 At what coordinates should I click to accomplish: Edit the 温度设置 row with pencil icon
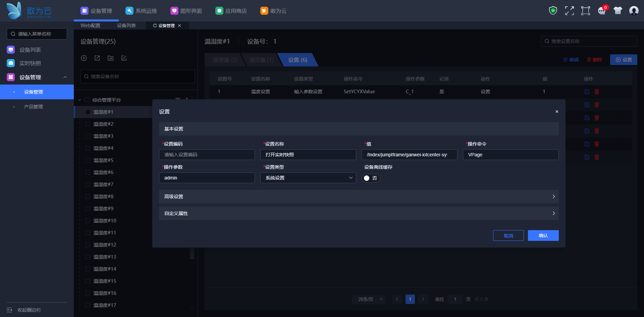click(x=587, y=92)
